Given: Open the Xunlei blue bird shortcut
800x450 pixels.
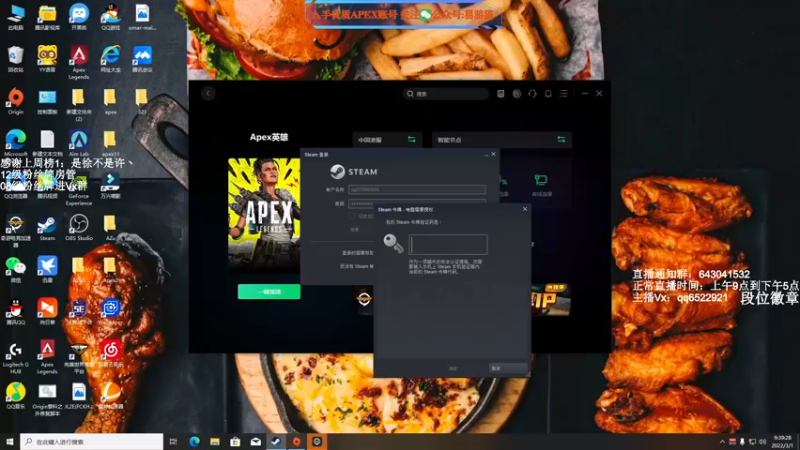Looking at the screenshot, I should pyautogui.click(x=47, y=269).
